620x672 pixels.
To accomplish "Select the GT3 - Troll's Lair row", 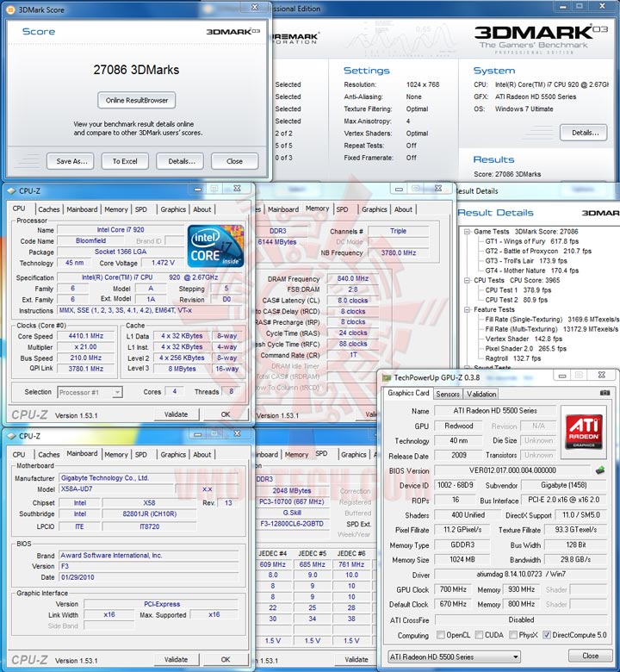I will click(x=526, y=261).
